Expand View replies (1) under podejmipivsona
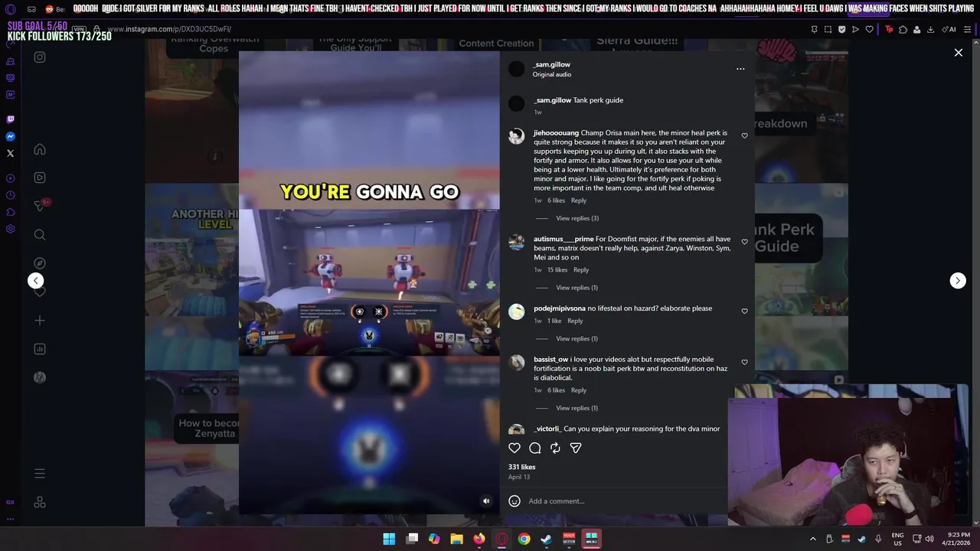Viewport: 980px width, 551px height. coord(577,338)
